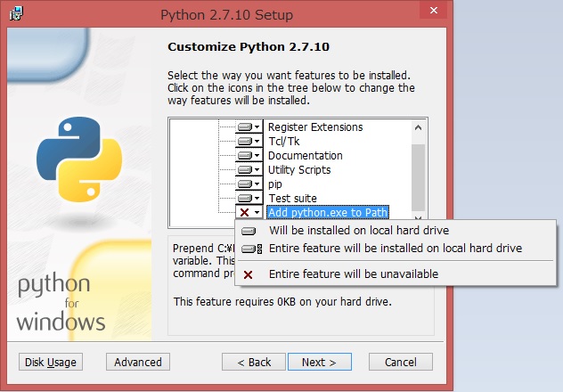Cancel the Python setup
Image resolution: width=563 pixels, height=392 pixels.
(x=401, y=362)
